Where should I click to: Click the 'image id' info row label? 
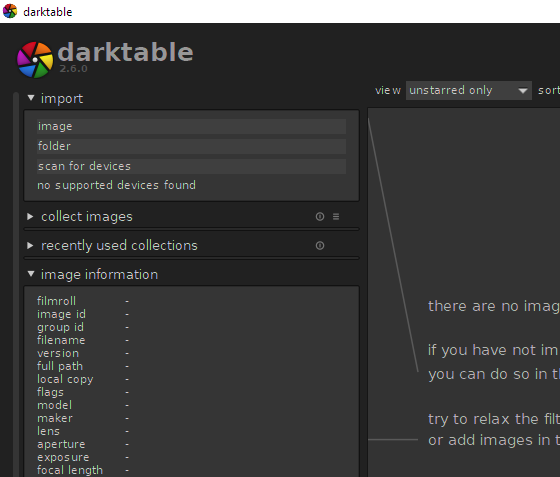coord(61,314)
